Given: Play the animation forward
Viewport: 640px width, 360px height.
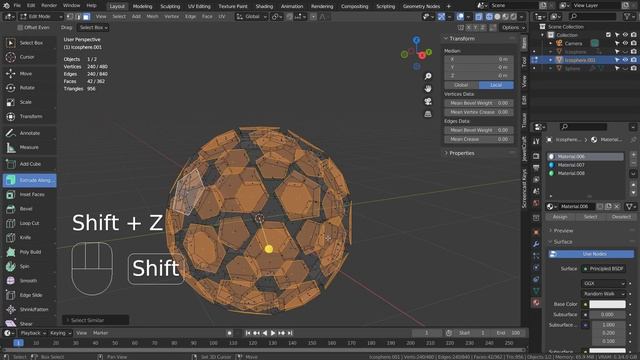Looking at the screenshot, I should [273, 333].
